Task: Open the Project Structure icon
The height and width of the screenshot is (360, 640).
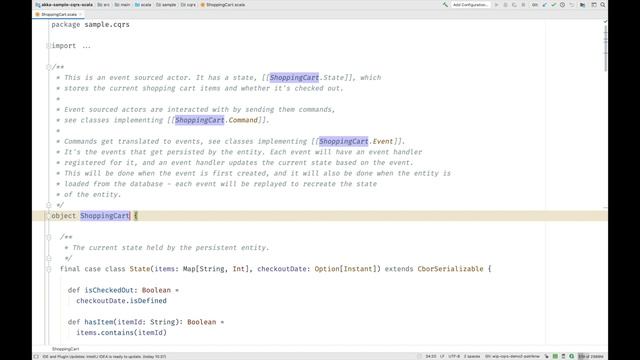Action: pyautogui.click(x=593, y=5)
